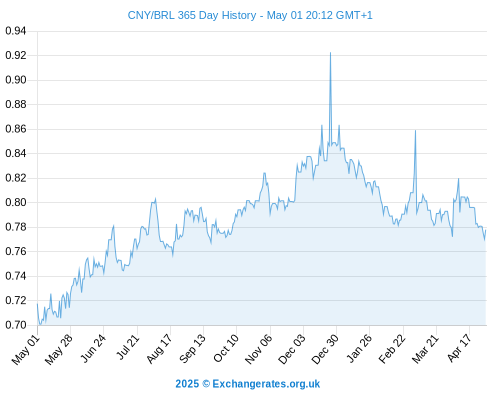Viewport: 495px width, 400px height.
Task: Select the Nov 06 date label
Action: [258, 349]
